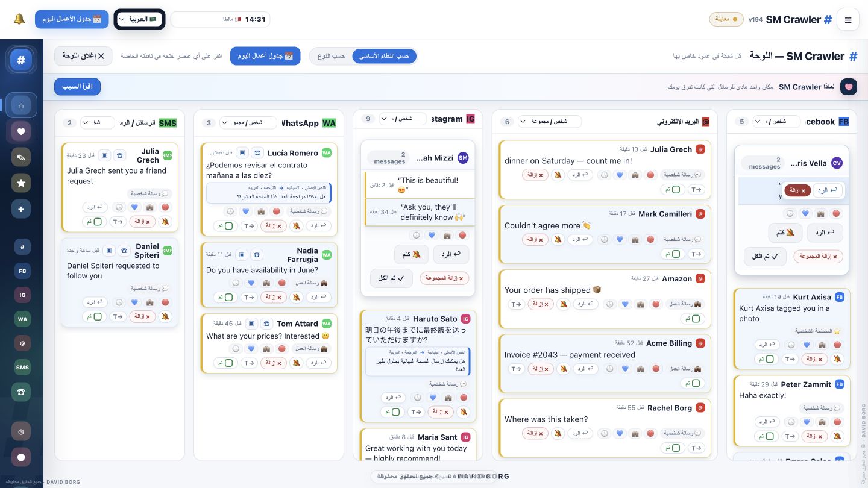Viewport: 868px width, 488px height.
Task: Click the phone icon on Lucía Romero's card
Action: point(257,153)
